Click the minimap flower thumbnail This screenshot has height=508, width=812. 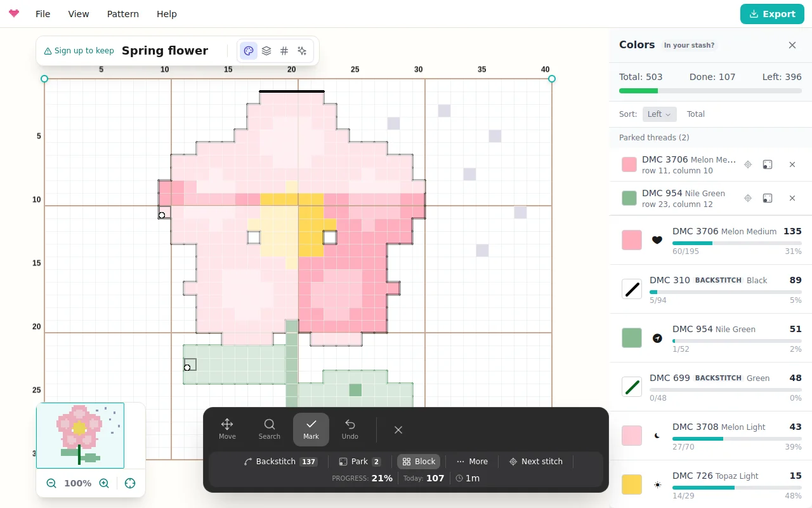click(80, 436)
